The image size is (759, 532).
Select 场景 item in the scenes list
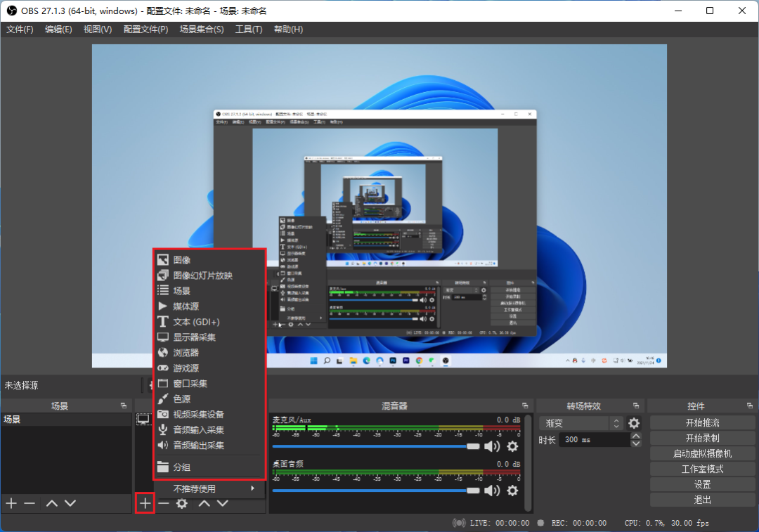[66, 420]
